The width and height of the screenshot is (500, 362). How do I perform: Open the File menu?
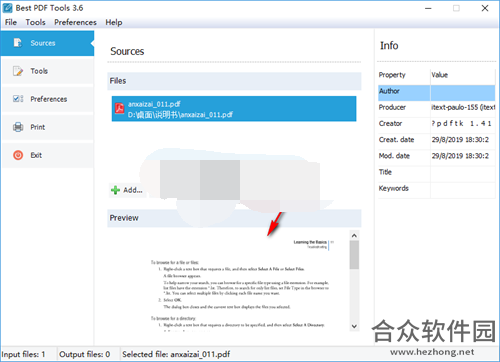click(11, 22)
